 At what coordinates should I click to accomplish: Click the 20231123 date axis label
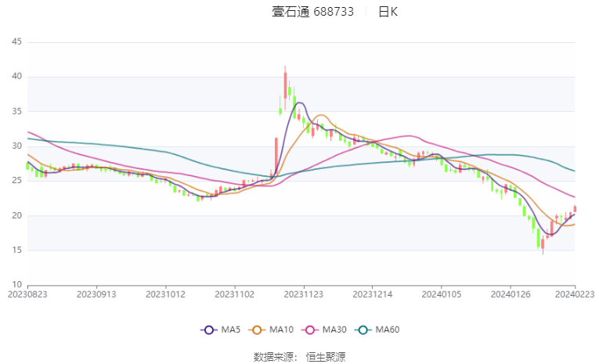(x=304, y=294)
